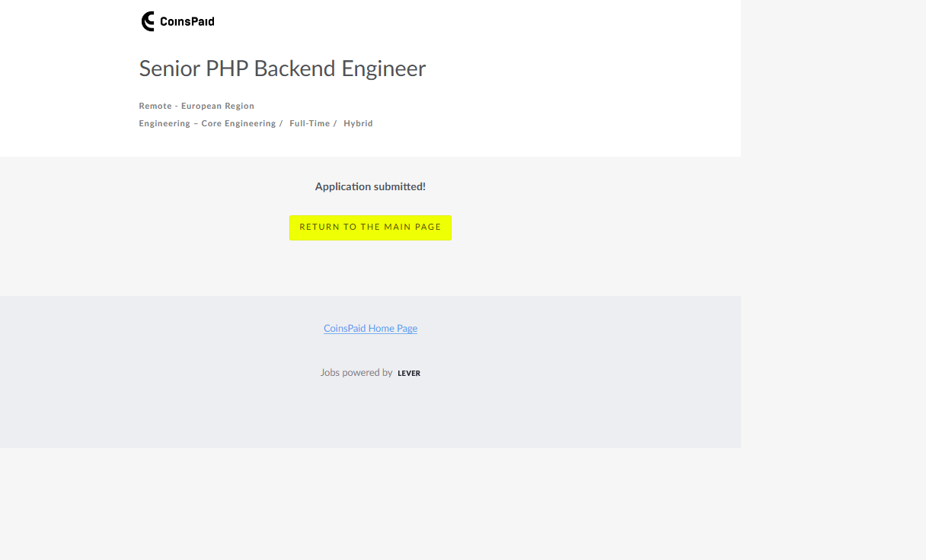
Task: Click the 'Remote - European Region' location text
Action: pyautogui.click(x=196, y=106)
